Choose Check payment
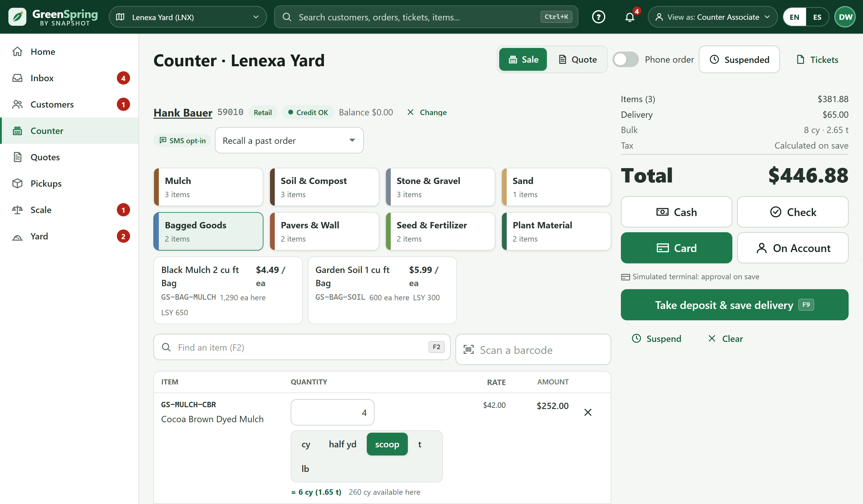The image size is (863, 504). (x=793, y=212)
